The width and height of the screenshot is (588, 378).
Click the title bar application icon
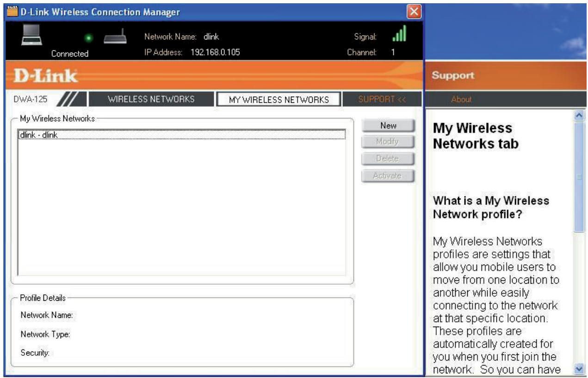12,11
